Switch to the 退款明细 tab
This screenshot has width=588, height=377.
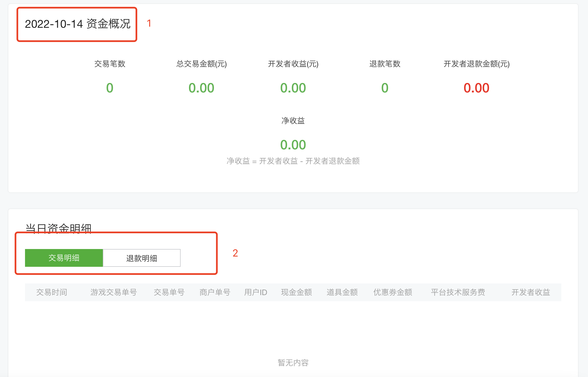[x=142, y=258]
